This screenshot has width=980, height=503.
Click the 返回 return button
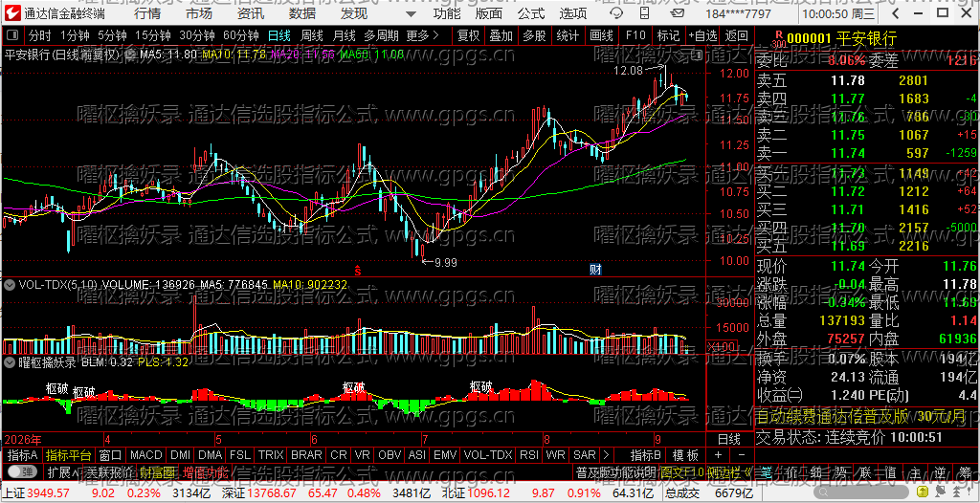pos(737,35)
